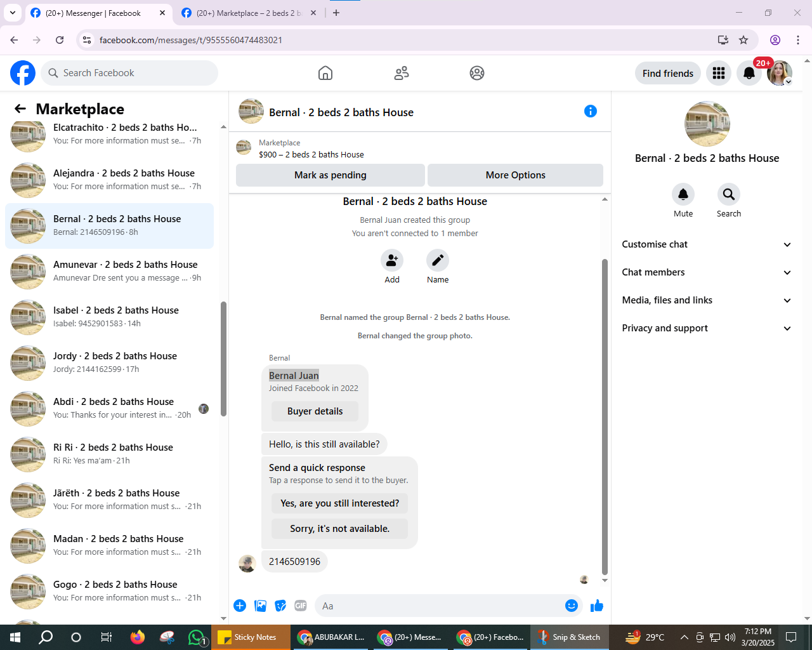
Task: Open Madan 2 beds 2 baths conversation
Action: tap(109, 545)
